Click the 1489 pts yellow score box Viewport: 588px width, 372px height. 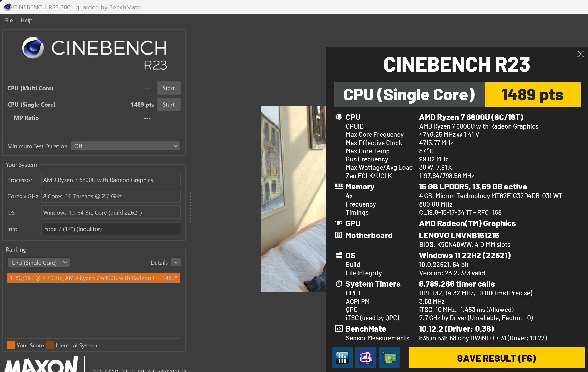click(x=532, y=95)
